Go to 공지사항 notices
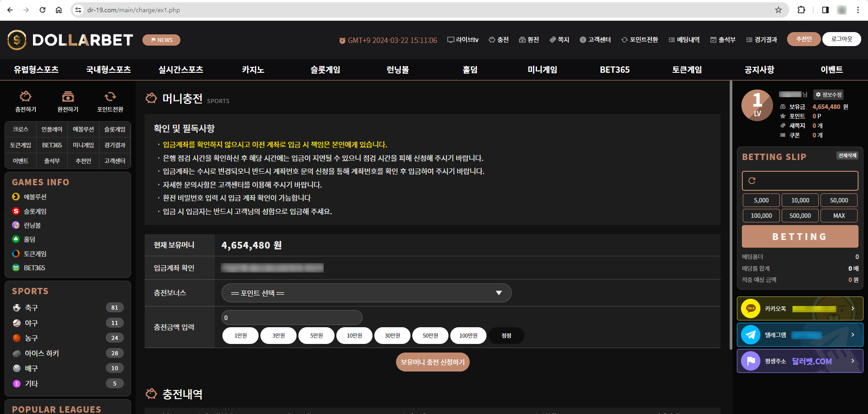 pyautogui.click(x=759, y=70)
